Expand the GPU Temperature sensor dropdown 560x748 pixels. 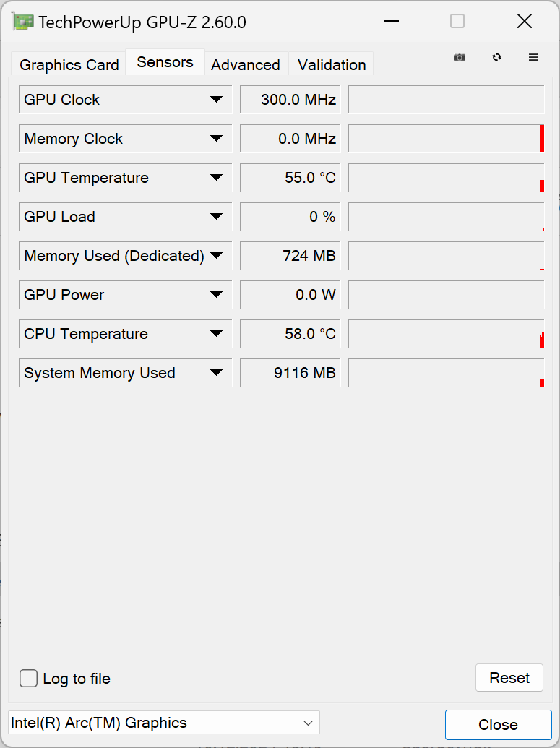(x=216, y=178)
